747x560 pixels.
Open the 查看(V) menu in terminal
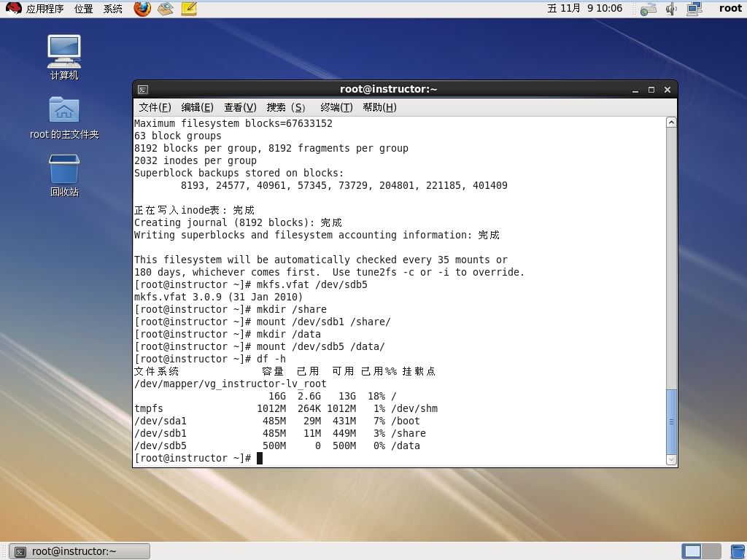point(240,107)
